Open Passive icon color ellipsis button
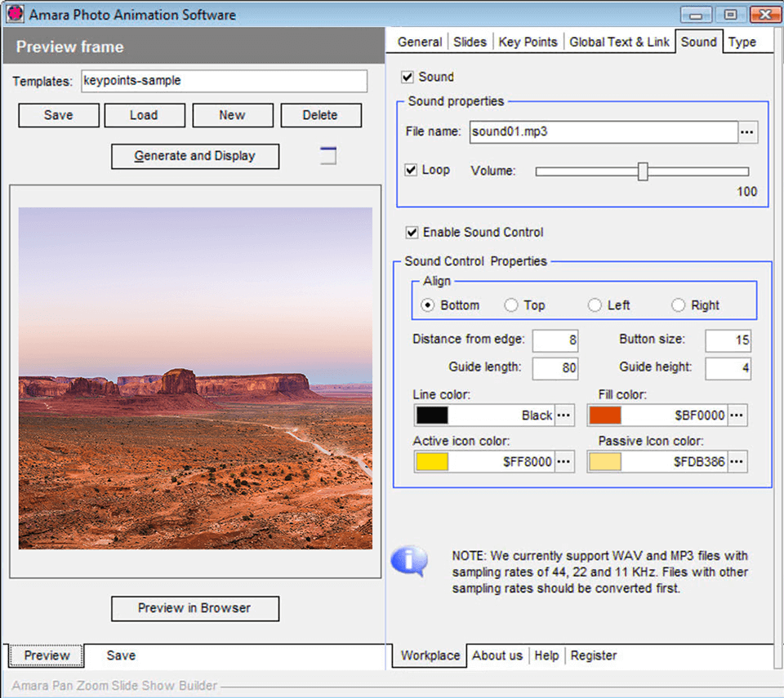This screenshot has height=698, width=784. pyautogui.click(x=737, y=462)
